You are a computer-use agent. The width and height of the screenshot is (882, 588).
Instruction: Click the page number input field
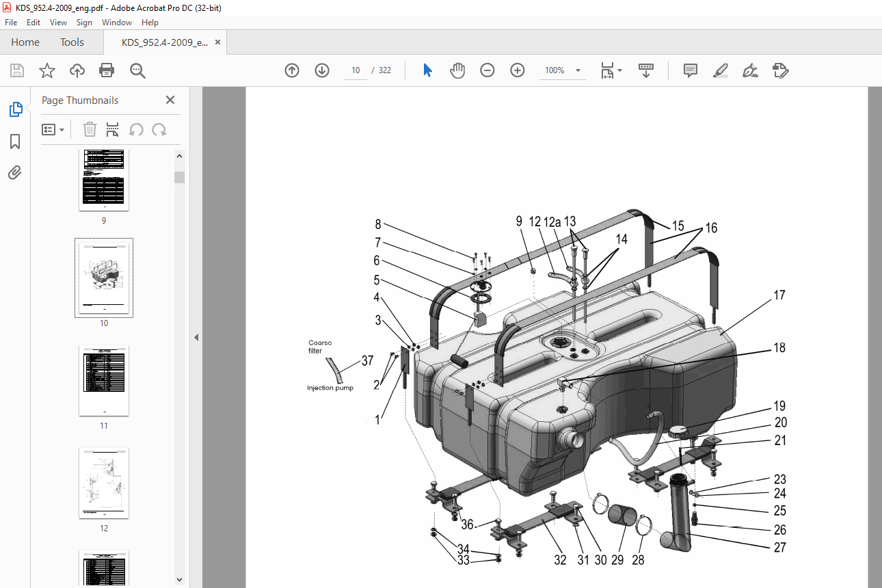pyautogui.click(x=356, y=70)
